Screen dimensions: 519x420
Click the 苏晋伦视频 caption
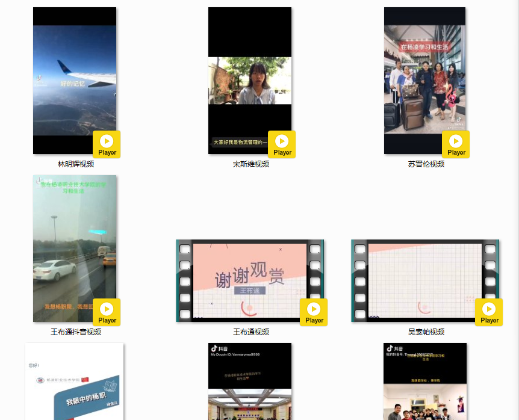coord(426,164)
